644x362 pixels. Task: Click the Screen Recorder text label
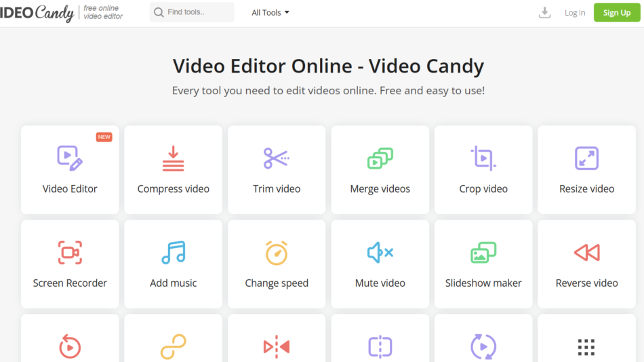(x=70, y=283)
